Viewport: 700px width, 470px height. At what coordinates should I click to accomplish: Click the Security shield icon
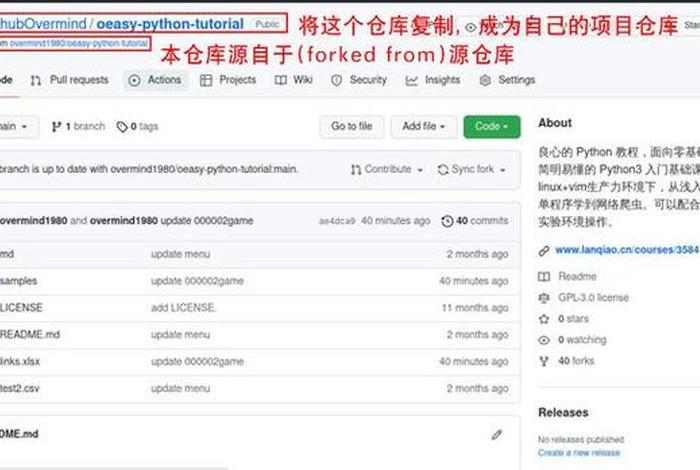[x=337, y=80]
